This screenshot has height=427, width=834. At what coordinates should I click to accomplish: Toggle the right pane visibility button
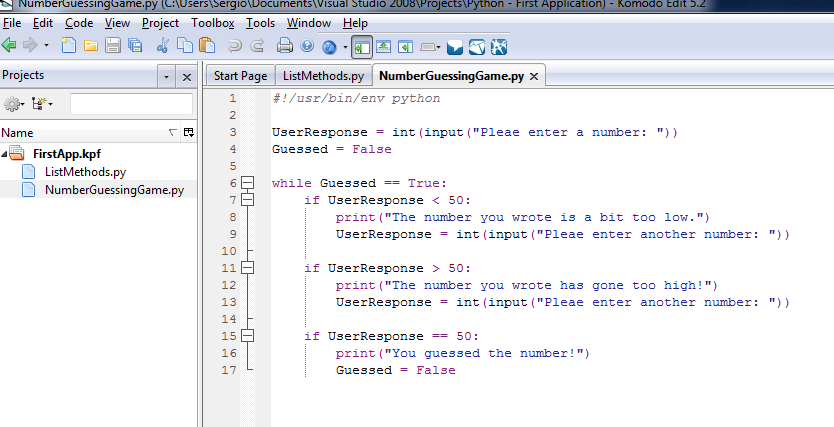405,47
